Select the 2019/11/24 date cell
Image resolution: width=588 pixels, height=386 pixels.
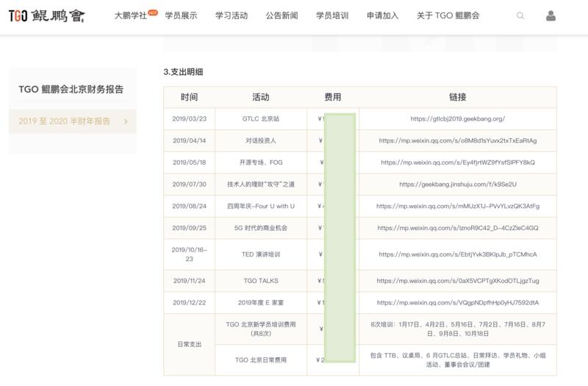pyautogui.click(x=190, y=281)
